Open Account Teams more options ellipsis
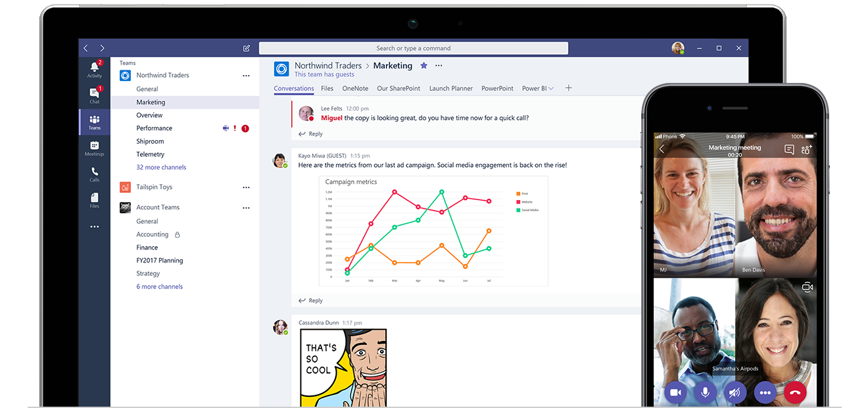This screenshot has height=408, width=868. point(246,208)
